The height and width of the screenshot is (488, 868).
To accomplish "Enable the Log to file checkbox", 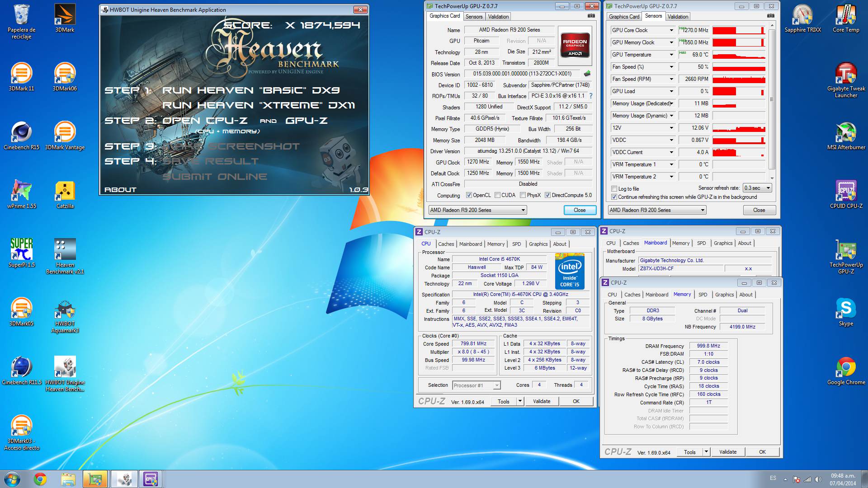I will [x=614, y=189].
